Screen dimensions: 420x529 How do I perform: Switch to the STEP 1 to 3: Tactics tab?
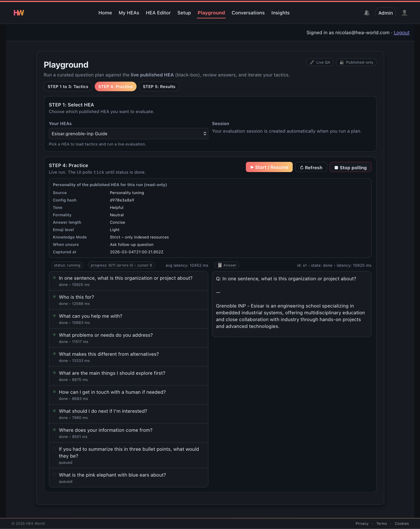click(68, 86)
